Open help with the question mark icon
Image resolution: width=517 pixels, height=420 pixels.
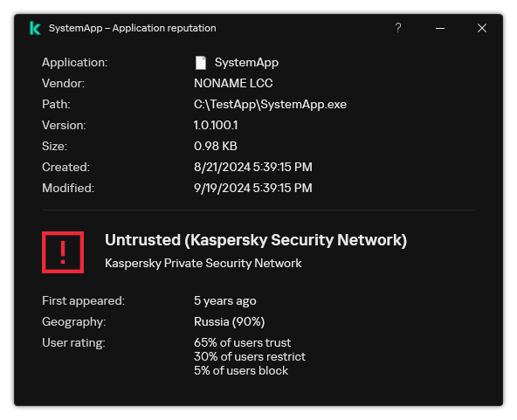click(398, 28)
